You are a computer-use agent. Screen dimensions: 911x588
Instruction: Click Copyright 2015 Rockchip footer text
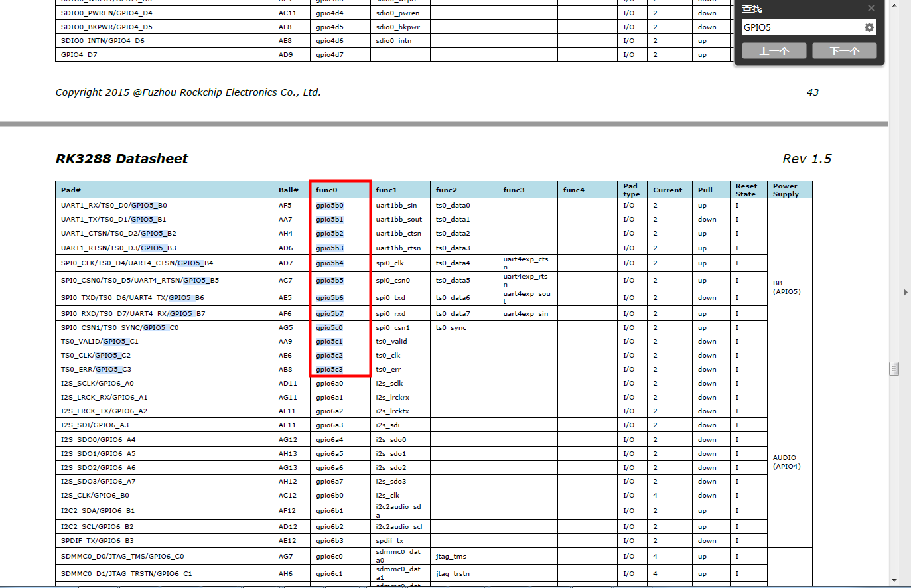pyautogui.click(x=188, y=92)
